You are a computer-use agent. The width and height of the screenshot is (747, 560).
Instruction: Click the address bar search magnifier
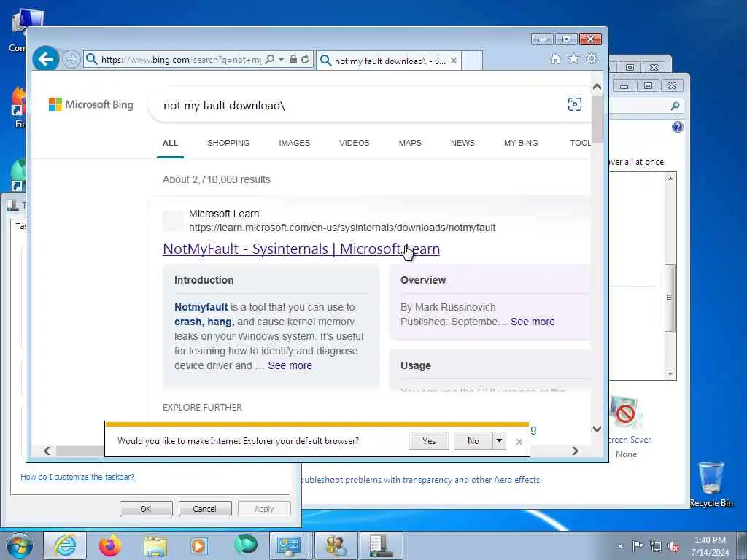[270, 60]
